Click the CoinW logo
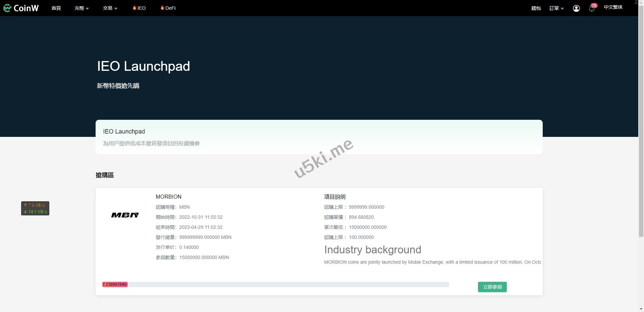Viewport: 644px width, 312px height. click(21, 8)
